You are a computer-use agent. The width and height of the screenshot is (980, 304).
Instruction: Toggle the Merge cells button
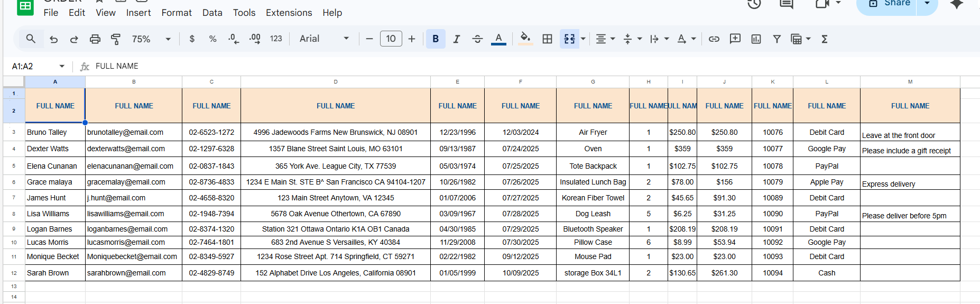pyautogui.click(x=569, y=39)
